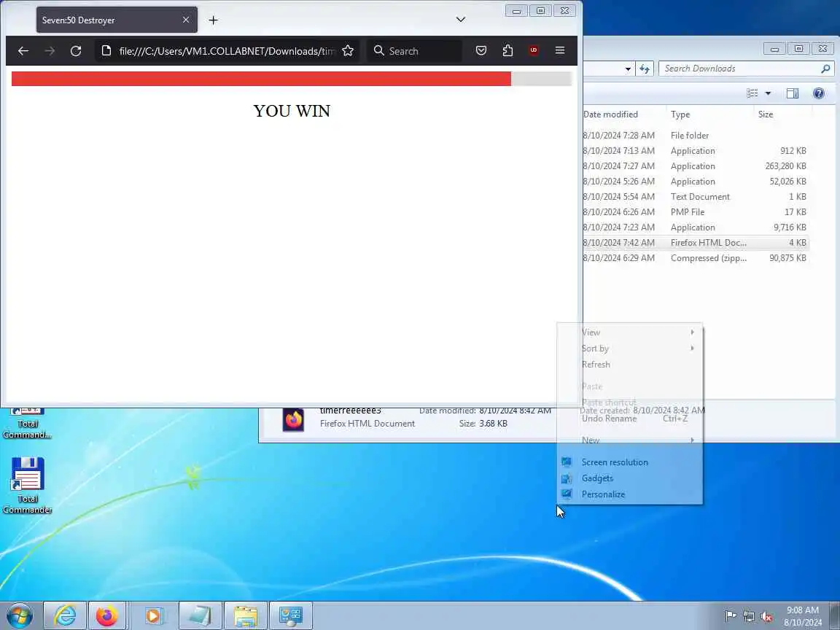Viewport: 840px width, 630px height.
Task: Open the Action Center flag icon
Action: (x=730, y=616)
